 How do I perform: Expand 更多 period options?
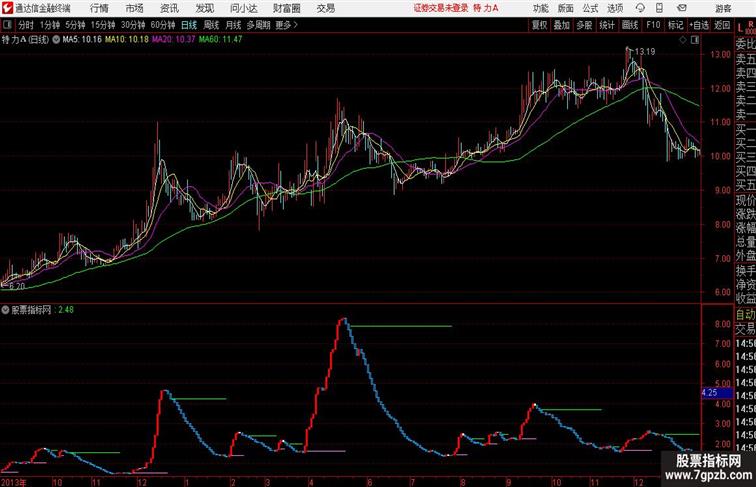point(286,25)
